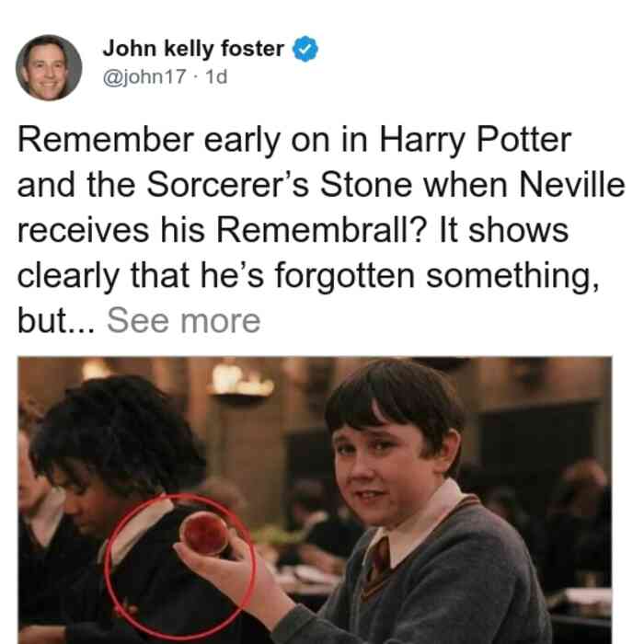This screenshot has width=644, height=644.
Task: Expand the post with See more
Action: click(184, 321)
